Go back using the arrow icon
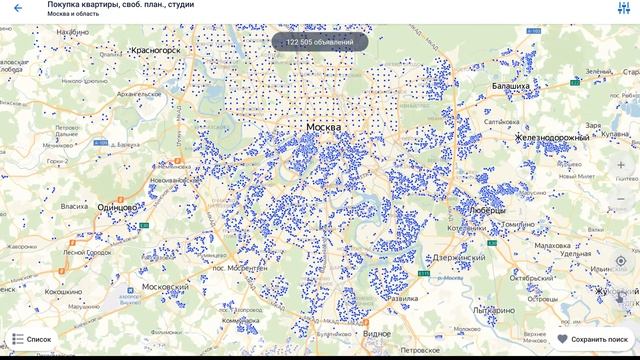The height and width of the screenshot is (360, 640). tap(18, 8)
